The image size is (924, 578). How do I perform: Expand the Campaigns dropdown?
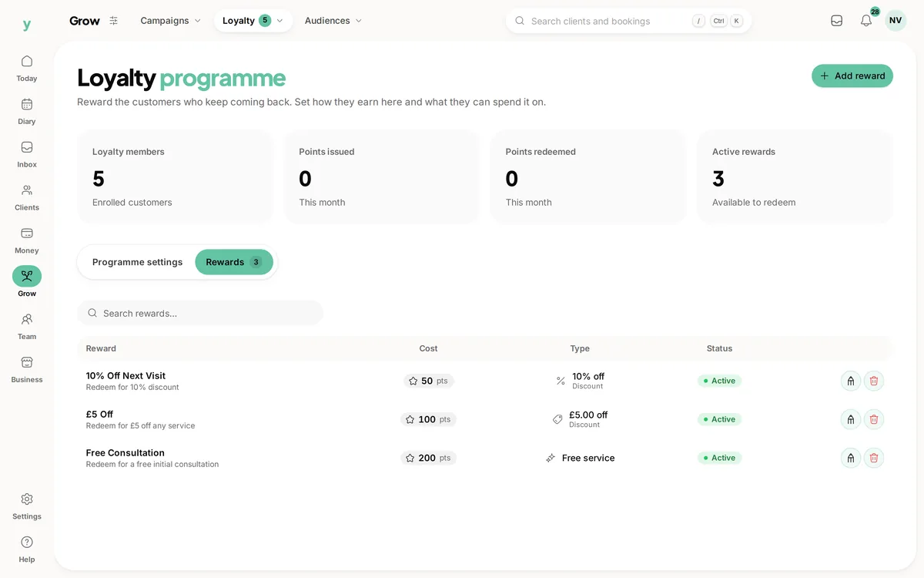coord(171,21)
